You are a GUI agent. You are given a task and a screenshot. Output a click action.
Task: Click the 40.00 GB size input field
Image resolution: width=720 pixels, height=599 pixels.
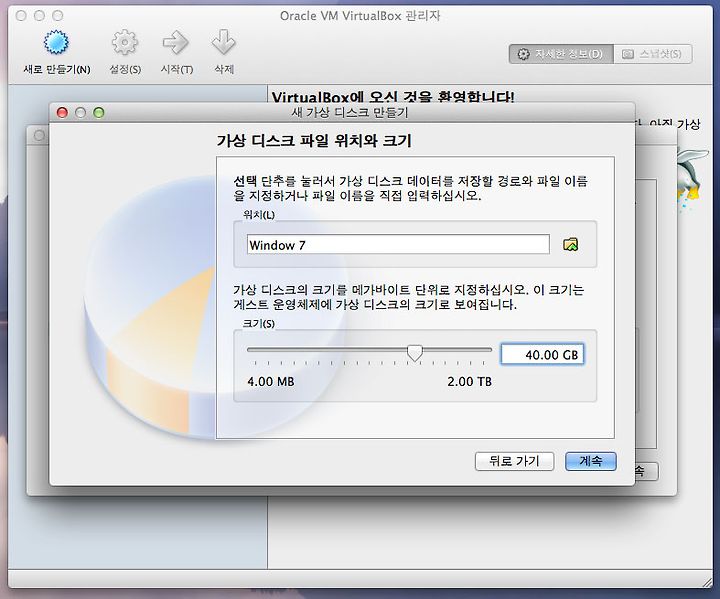click(x=542, y=355)
